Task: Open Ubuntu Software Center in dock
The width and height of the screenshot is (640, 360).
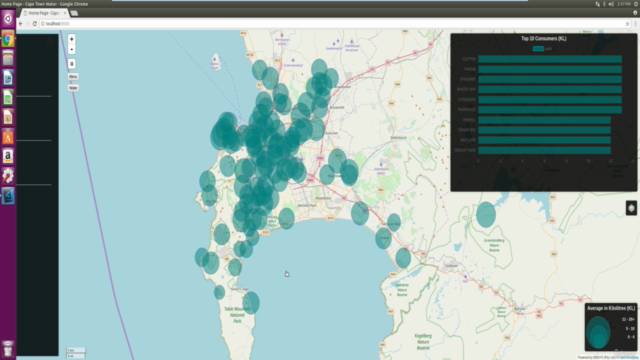Action: point(8,137)
